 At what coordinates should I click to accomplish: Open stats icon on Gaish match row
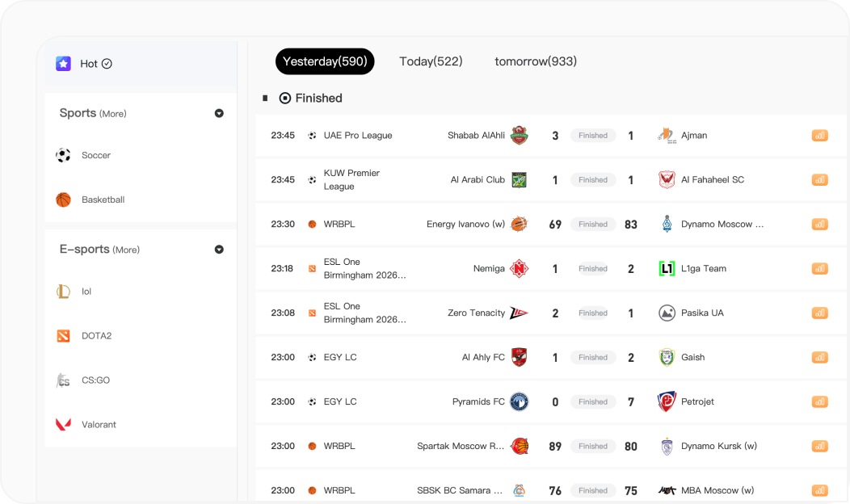tap(819, 358)
